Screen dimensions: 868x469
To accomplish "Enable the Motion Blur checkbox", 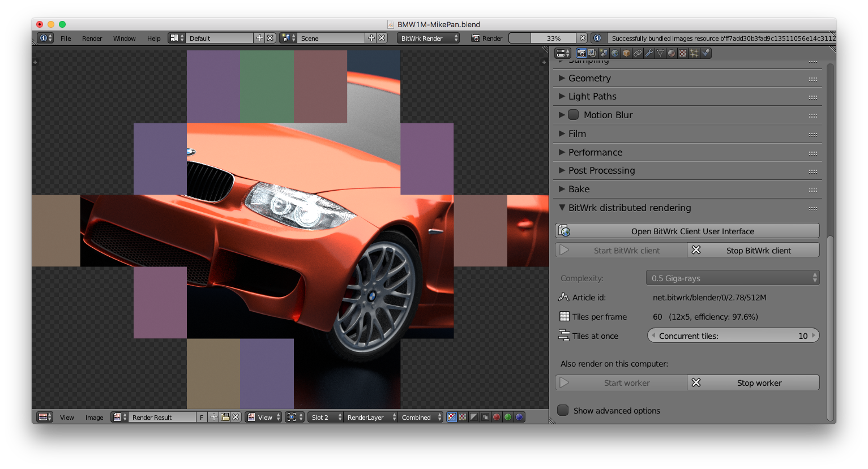I will (x=574, y=115).
